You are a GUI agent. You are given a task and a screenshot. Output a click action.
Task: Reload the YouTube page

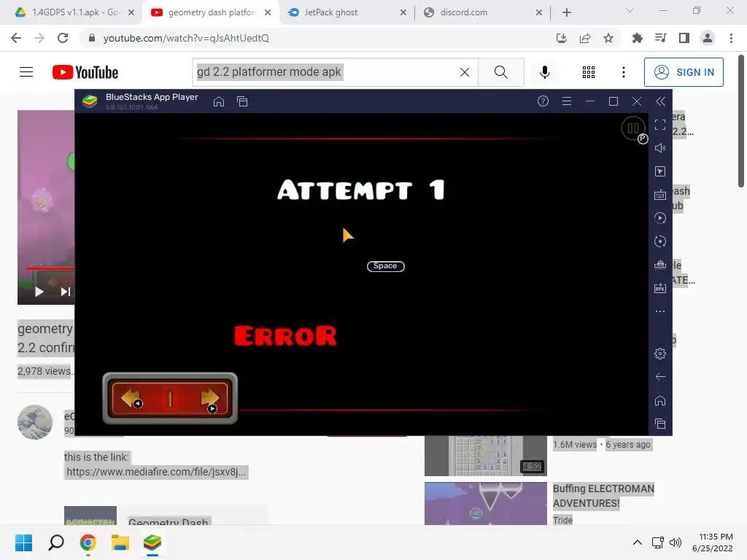(63, 38)
